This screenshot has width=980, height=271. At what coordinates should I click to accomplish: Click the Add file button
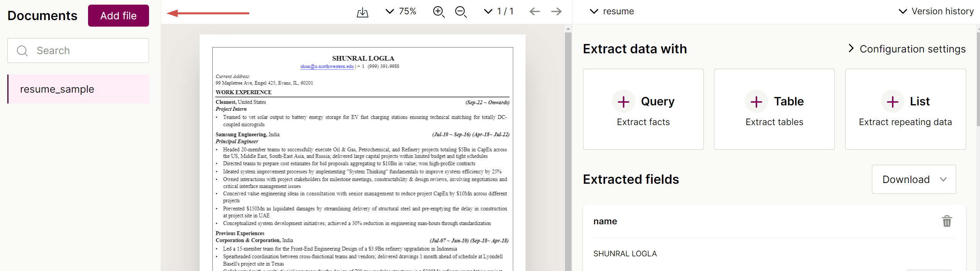click(119, 16)
